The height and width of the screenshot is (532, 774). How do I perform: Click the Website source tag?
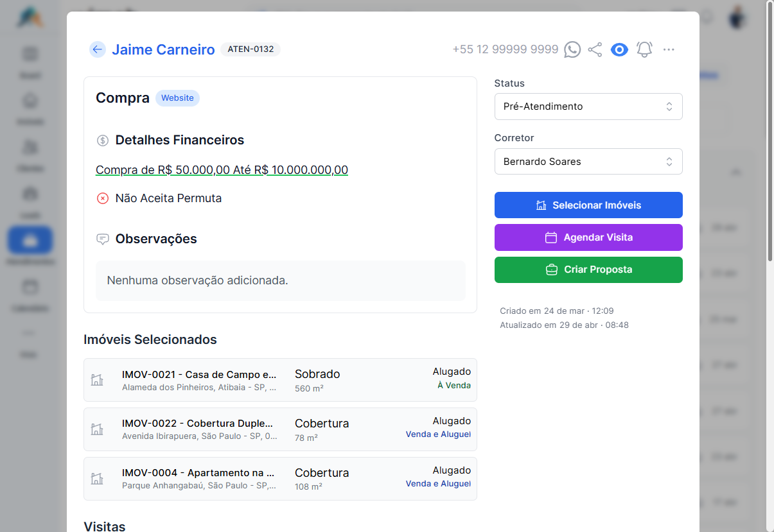(177, 98)
